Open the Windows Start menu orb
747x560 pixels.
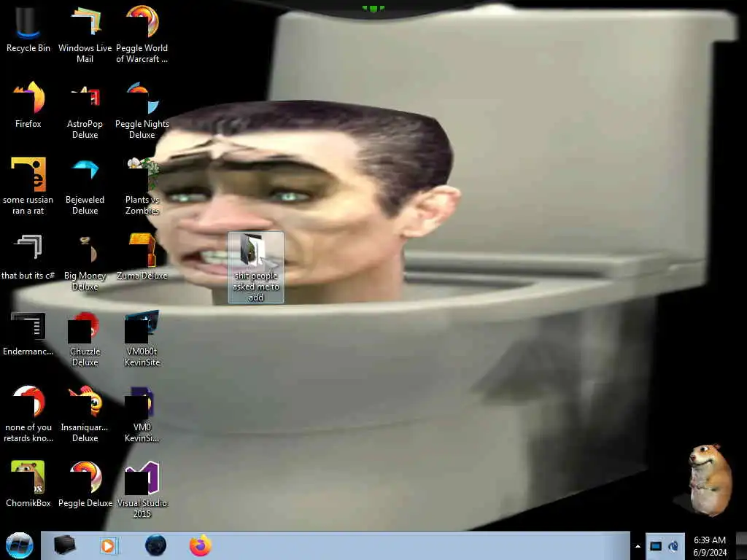click(20, 545)
